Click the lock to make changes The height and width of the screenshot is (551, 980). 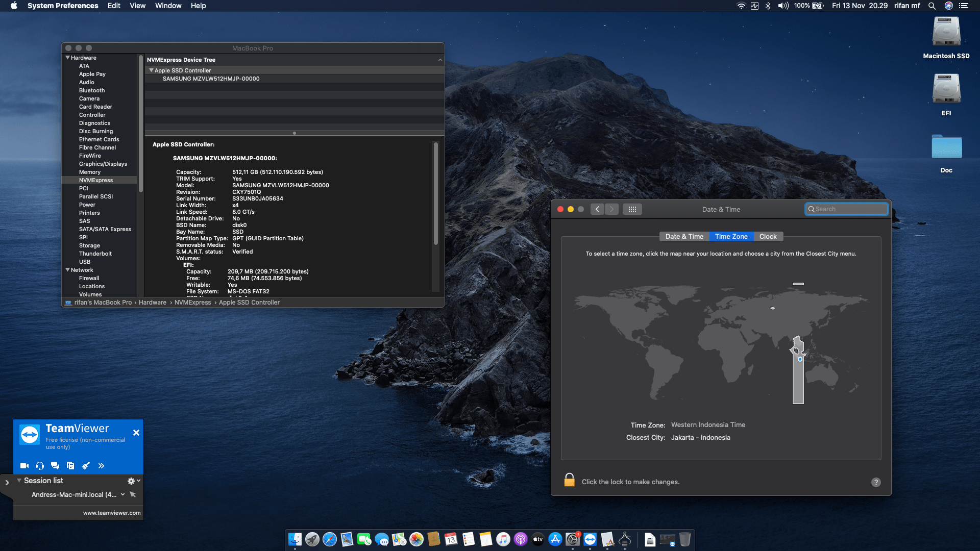569,481
